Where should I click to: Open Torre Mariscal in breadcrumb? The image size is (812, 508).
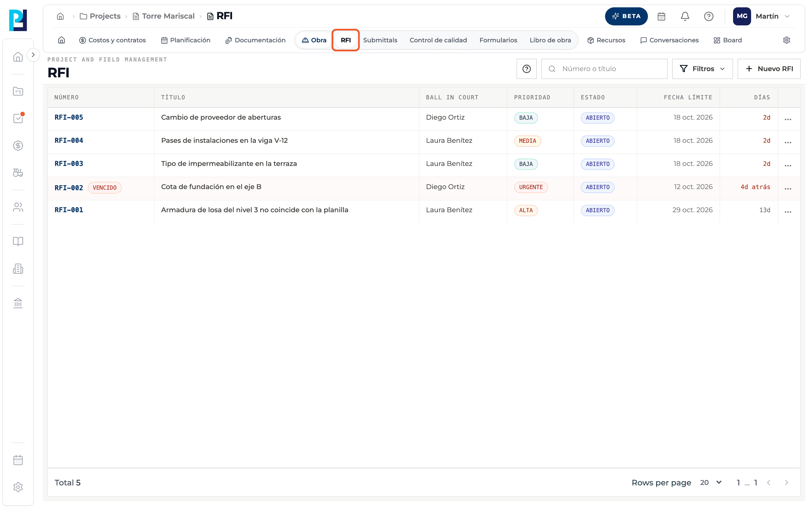pos(164,16)
